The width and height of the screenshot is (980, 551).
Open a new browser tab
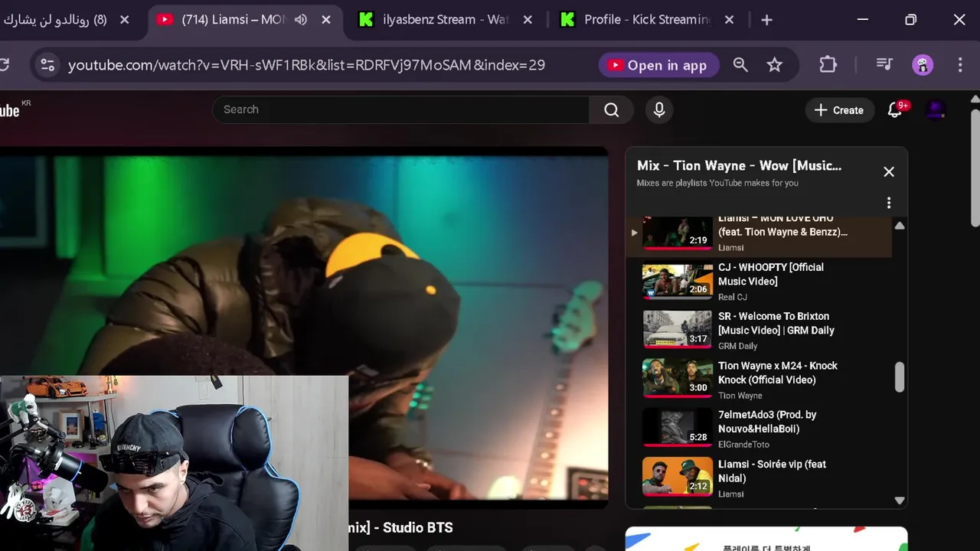click(766, 20)
